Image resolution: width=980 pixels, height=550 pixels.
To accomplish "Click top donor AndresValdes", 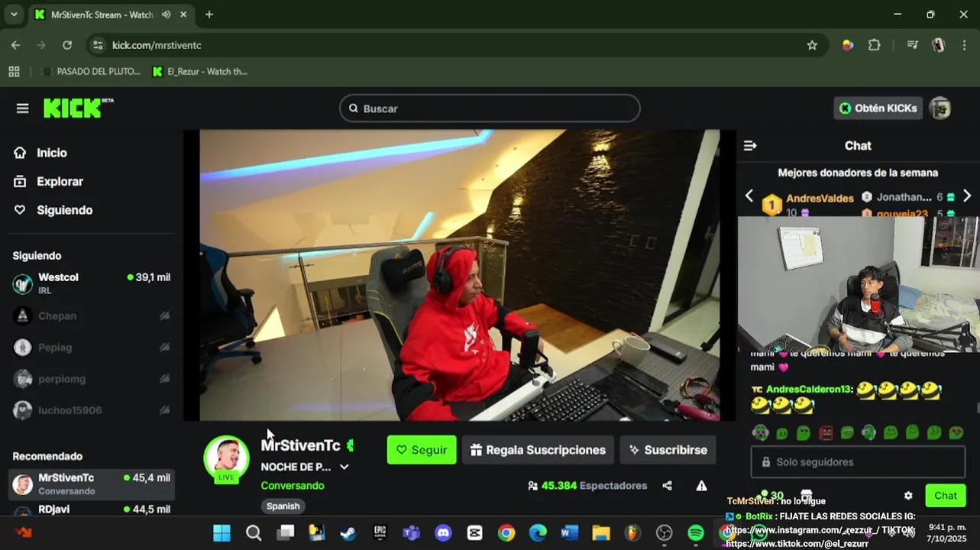I will coord(820,199).
